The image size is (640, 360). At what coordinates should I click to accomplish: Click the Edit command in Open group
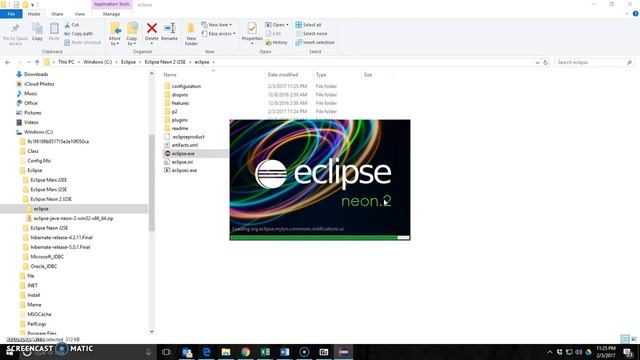pos(273,33)
